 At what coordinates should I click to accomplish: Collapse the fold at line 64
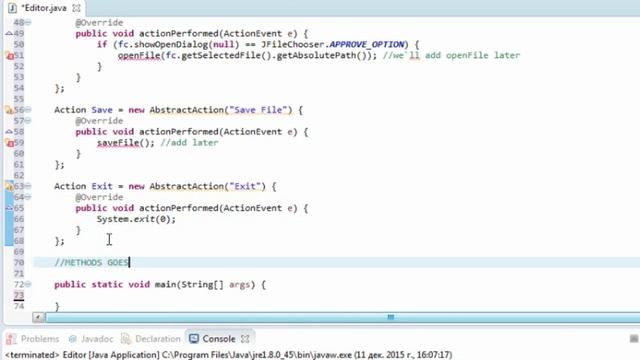coord(28,197)
